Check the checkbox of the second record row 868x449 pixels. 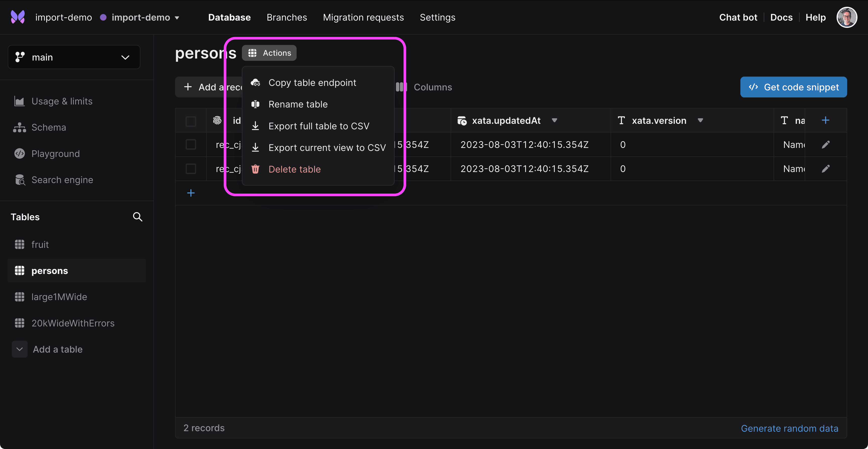pos(191,169)
